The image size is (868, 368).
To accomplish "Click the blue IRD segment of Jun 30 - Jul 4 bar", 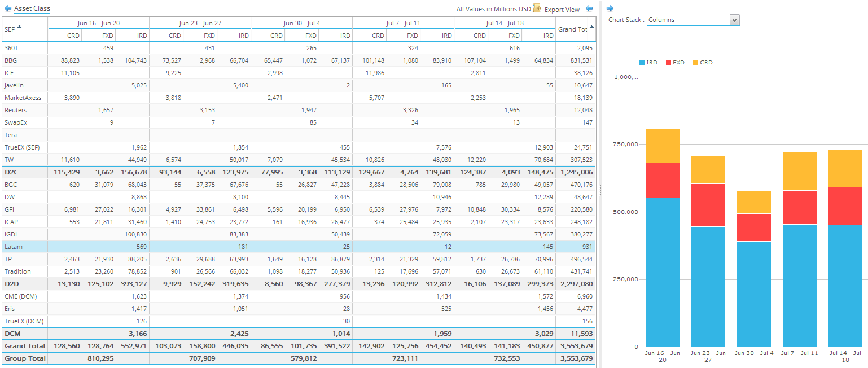I will 754,293.
